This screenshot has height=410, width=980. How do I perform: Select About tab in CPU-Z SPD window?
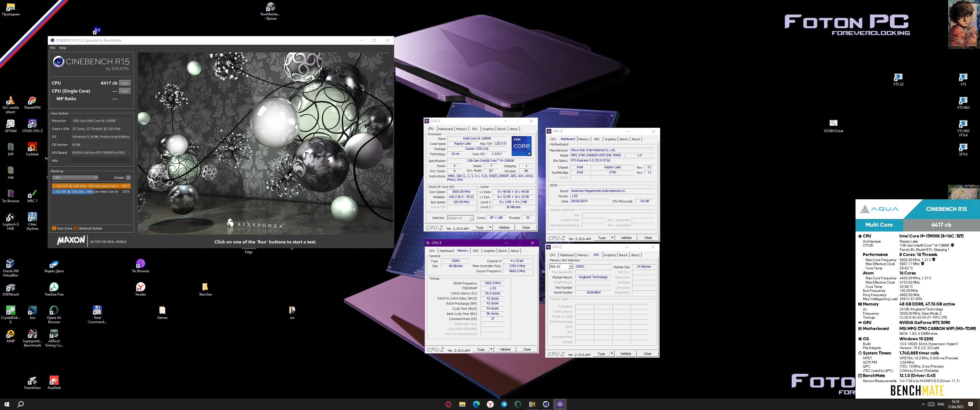(635, 255)
